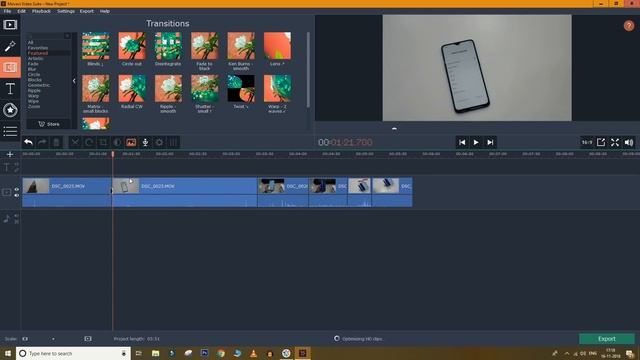Viewport: 640px width, 360px height.
Task: Click the Store button
Action: pyautogui.click(x=49, y=124)
